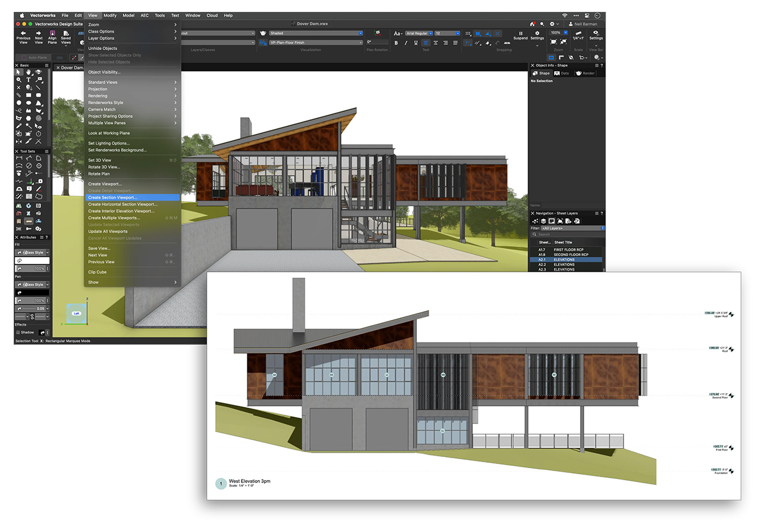
Task: Select the Rectangle tool
Action: [x=29, y=95]
